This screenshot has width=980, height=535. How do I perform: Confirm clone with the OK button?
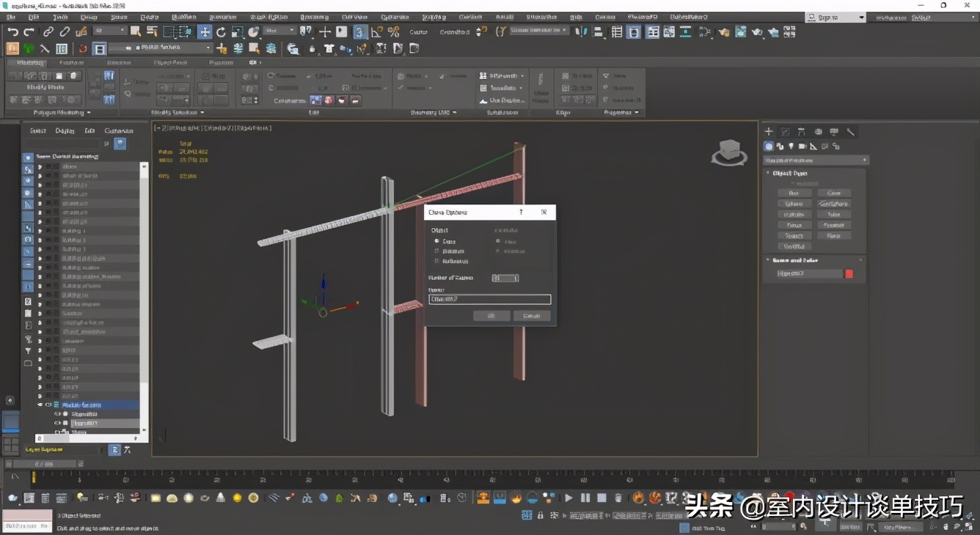point(491,316)
